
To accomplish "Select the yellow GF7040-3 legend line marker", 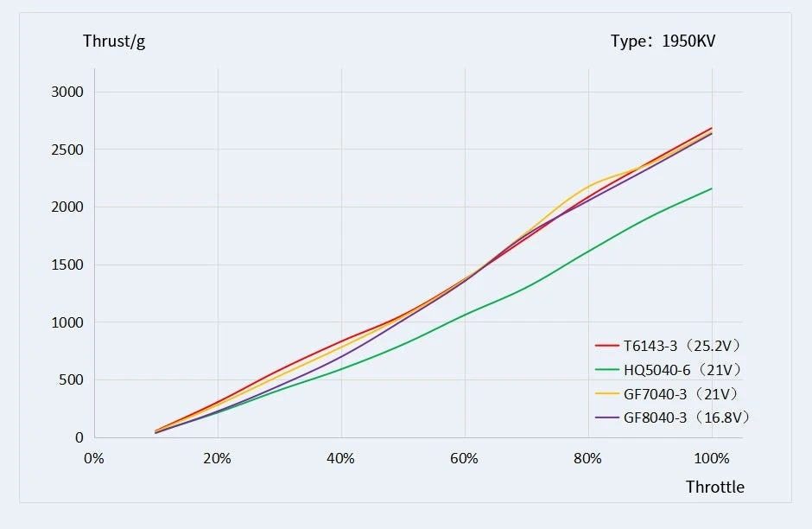I will point(607,394).
